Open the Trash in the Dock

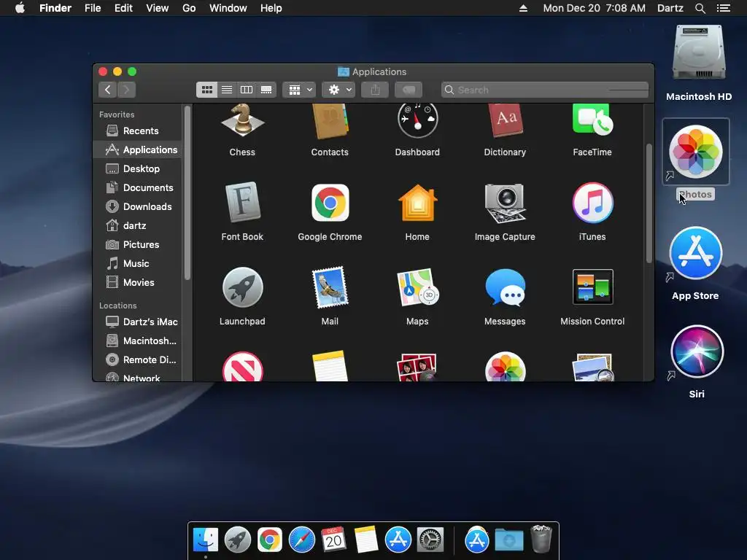point(541,539)
